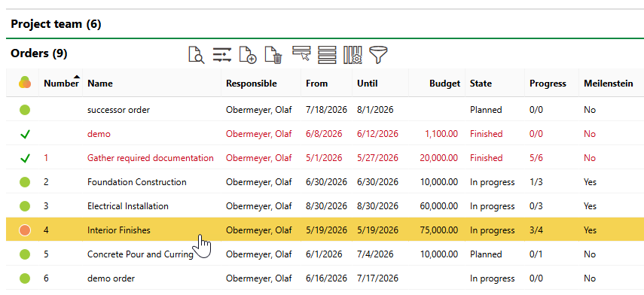The height and width of the screenshot is (295, 644).
Task: Select the red demo order name
Action: (x=99, y=134)
